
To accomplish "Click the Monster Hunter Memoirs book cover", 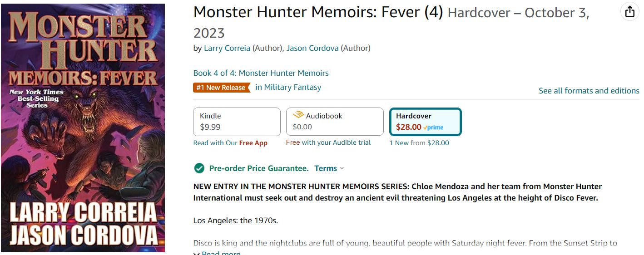I will coord(83,127).
